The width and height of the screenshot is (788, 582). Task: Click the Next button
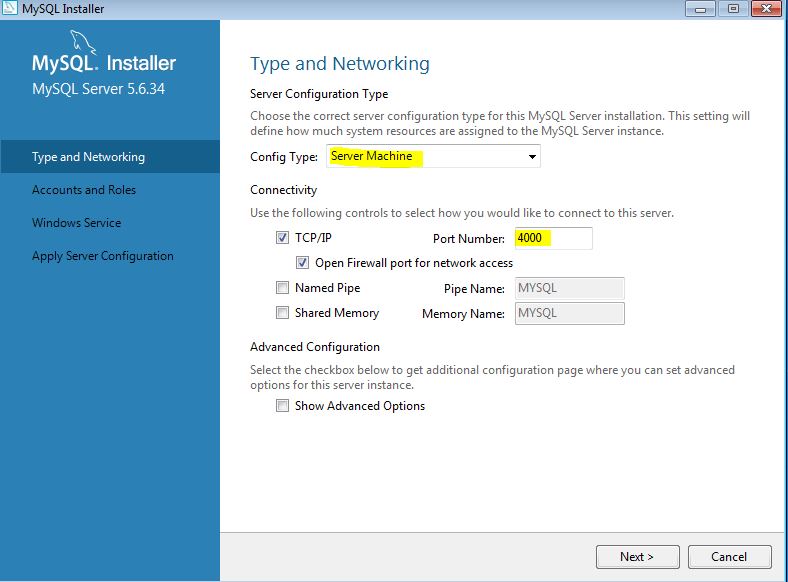637,557
